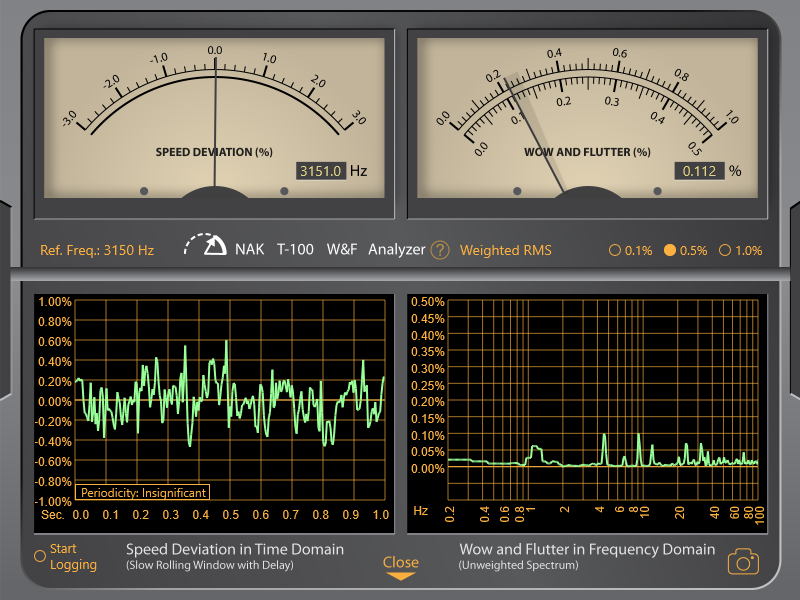This screenshot has height=600, width=800.
Task: Capture a snapshot with the camera icon
Action: (742, 561)
